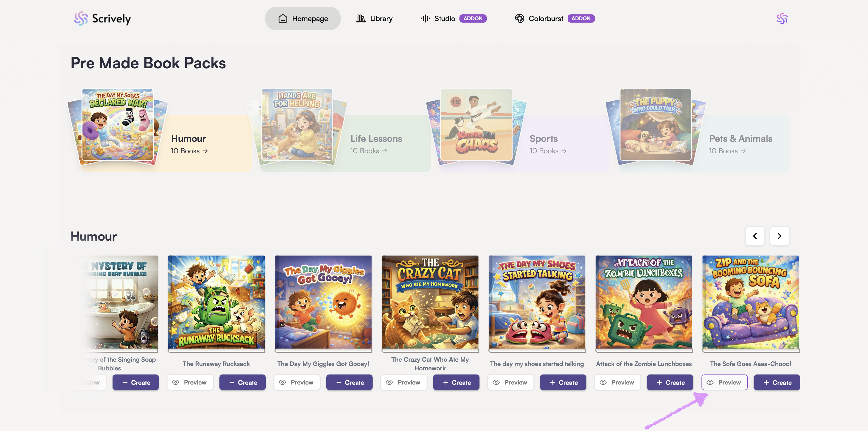
Task: Create The day my shoes started talking
Action: point(563,382)
